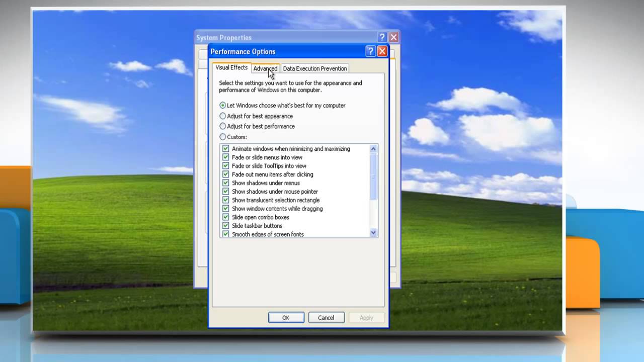This screenshot has width=644, height=362.
Task: Click the scroll-down arrow of effects list
Action: click(373, 232)
